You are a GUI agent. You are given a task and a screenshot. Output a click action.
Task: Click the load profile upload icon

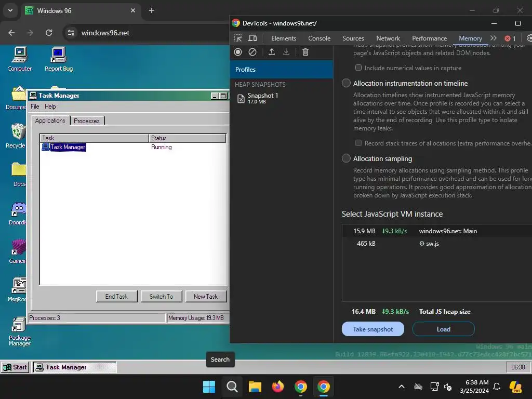click(x=271, y=52)
